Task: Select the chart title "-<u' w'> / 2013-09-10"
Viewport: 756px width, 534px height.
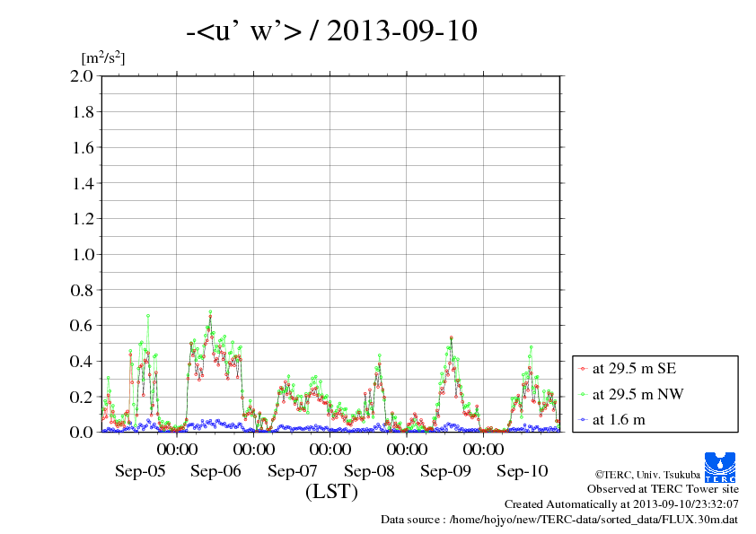Action: (331, 31)
